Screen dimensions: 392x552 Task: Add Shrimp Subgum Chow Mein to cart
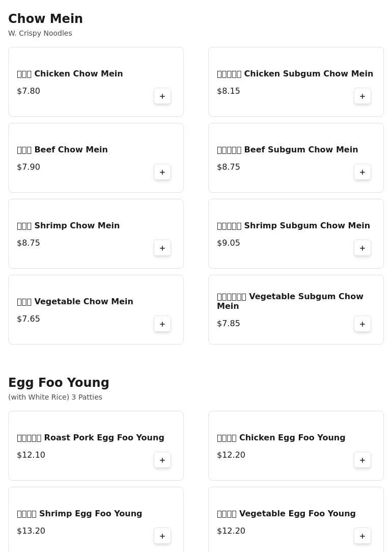362,248
